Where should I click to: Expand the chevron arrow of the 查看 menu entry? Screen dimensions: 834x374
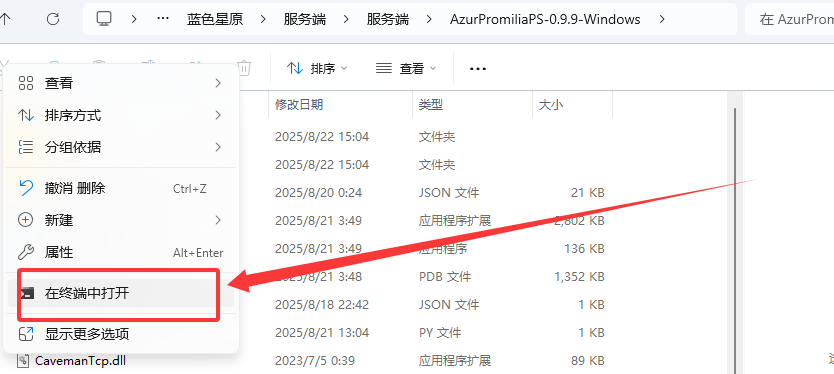click(x=218, y=83)
